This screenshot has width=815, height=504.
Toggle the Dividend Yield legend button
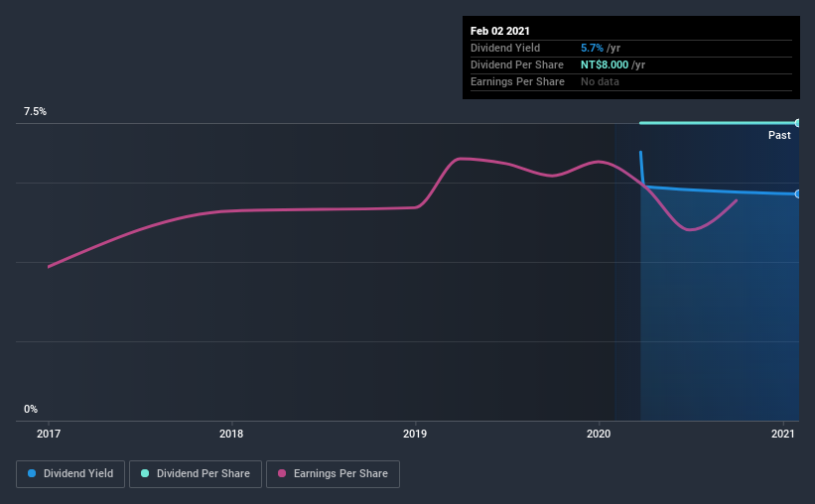point(71,474)
